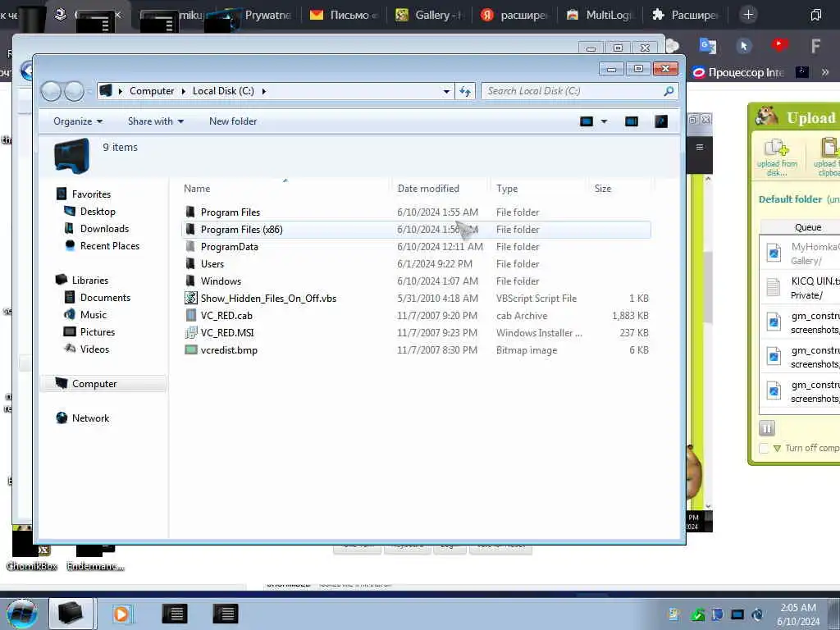840x630 pixels.
Task: Click Local Disk (C:) breadcrumb segment
Action: coord(223,91)
